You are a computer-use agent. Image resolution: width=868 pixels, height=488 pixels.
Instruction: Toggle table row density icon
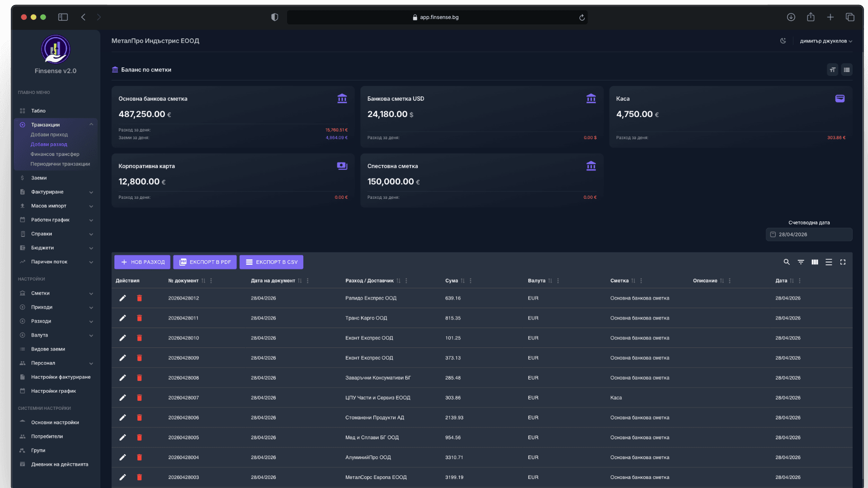pyautogui.click(x=829, y=262)
